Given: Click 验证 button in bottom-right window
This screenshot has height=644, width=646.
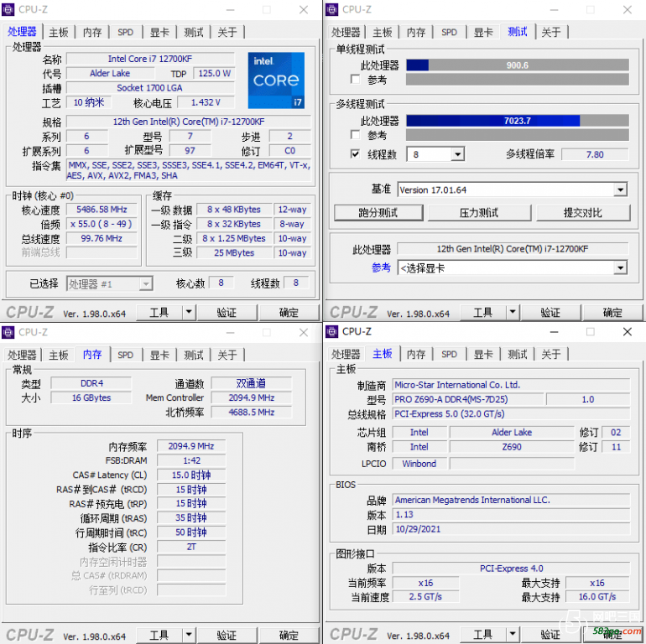Looking at the screenshot, I should [x=551, y=635].
